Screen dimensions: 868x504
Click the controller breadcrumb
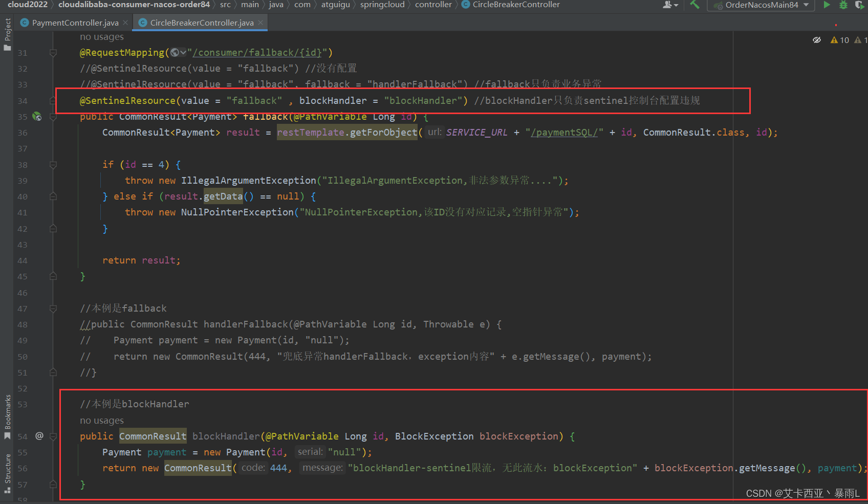(x=433, y=5)
